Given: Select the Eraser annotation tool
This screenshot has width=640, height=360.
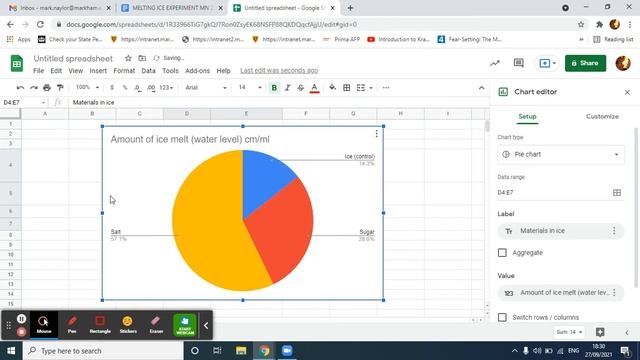Looking at the screenshot, I should pyautogui.click(x=156, y=324).
